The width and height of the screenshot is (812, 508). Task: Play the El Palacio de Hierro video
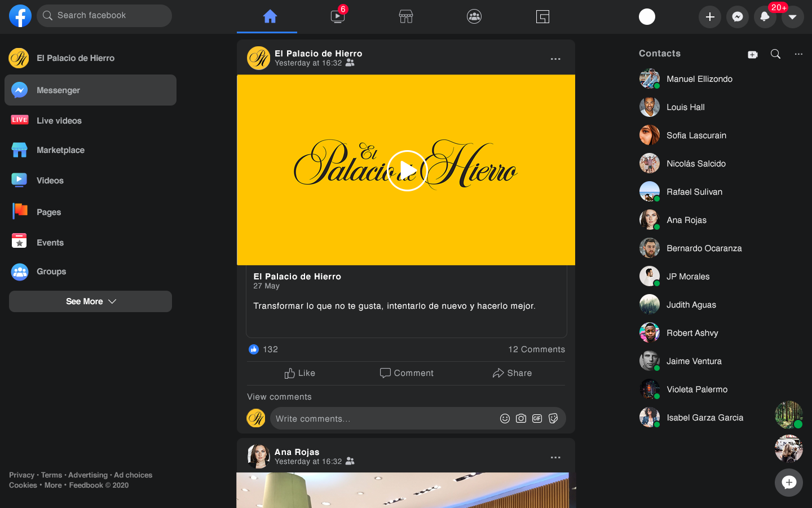click(407, 170)
